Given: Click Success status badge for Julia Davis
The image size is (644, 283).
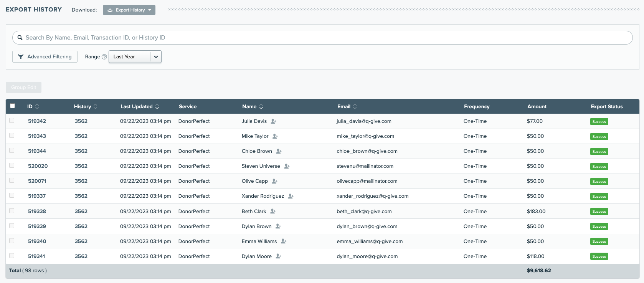Looking at the screenshot, I should pyautogui.click(x=599, y=122).
